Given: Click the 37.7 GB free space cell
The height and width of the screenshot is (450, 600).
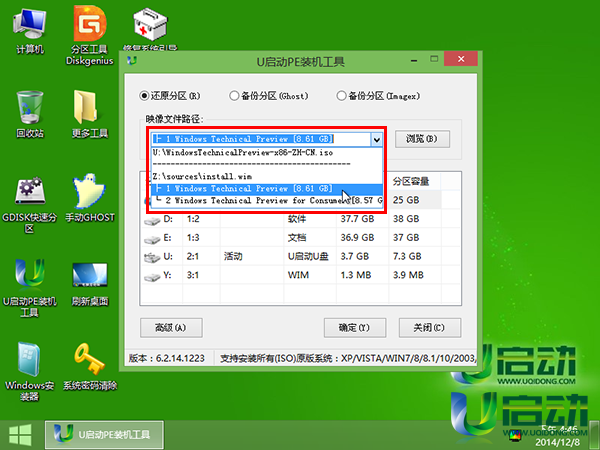Looking at the screenshot, I should tap(362, 219).
